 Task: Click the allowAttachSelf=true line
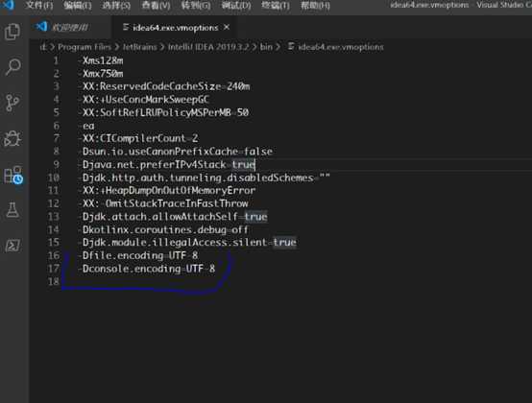pyautogui.click(x=172, y=217)
